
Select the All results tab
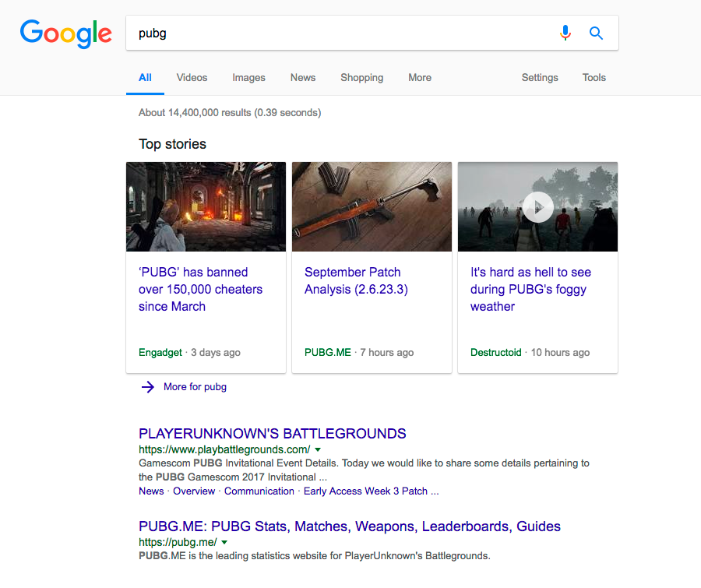tap(145, 77)
